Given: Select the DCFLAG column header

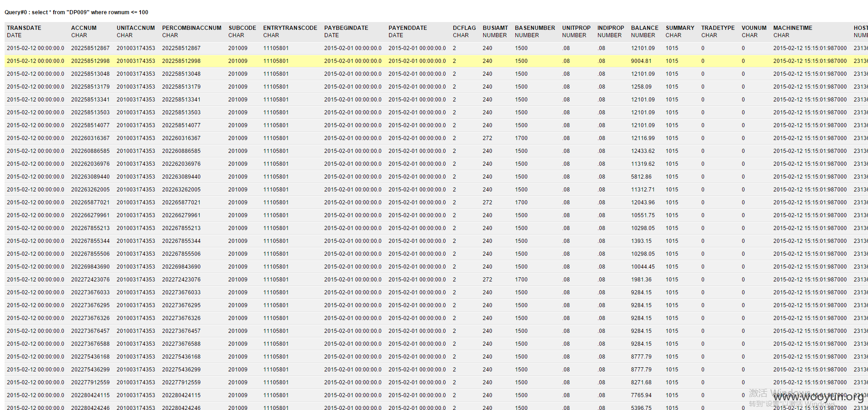Looking at the screenshot, I should [464, 28].
